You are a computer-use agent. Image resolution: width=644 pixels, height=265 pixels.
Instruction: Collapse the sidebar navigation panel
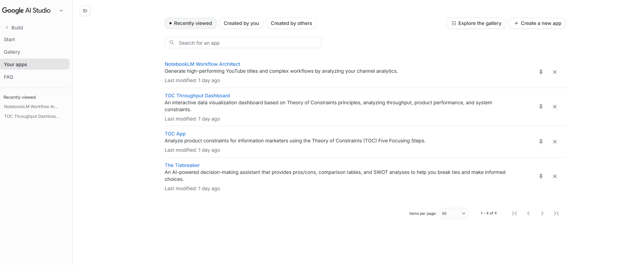[85, 11]
